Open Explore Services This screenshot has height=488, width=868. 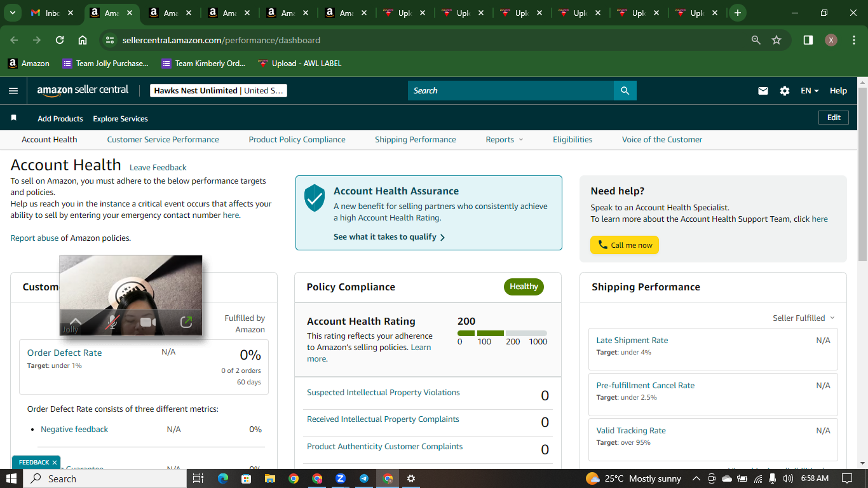120,119
